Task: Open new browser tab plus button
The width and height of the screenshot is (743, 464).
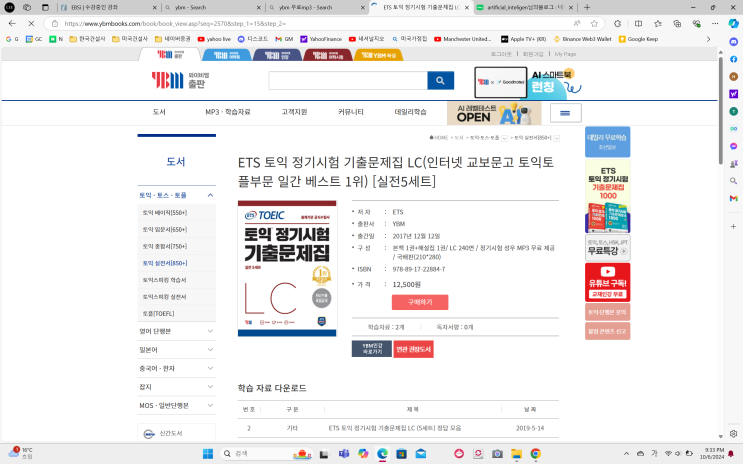Action: [x=587, y=7]
